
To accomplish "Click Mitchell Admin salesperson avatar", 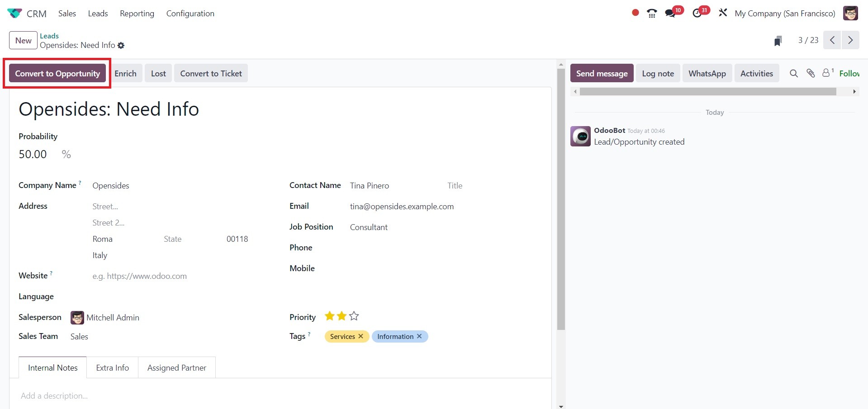I will click(77, 318).
